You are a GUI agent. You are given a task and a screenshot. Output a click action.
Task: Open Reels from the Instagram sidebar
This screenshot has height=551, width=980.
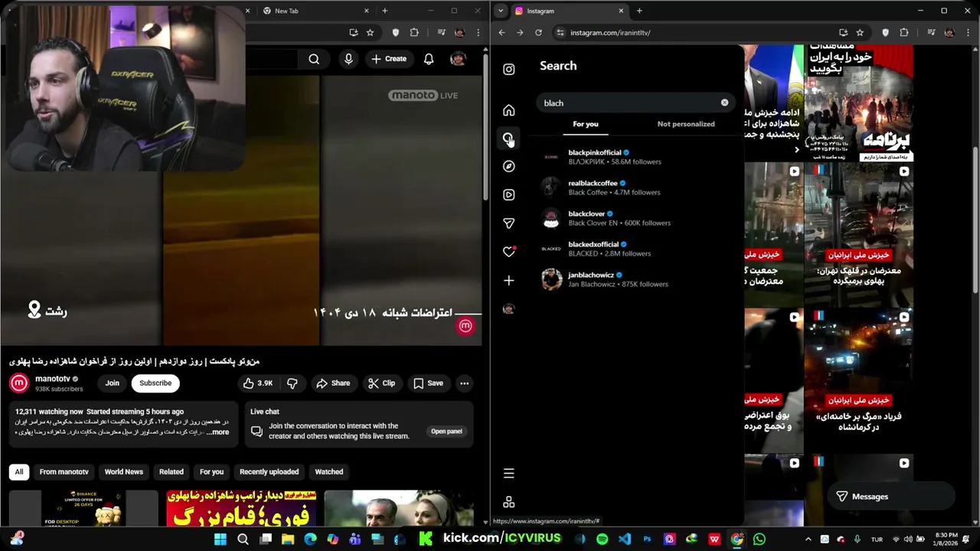point(508,194)
